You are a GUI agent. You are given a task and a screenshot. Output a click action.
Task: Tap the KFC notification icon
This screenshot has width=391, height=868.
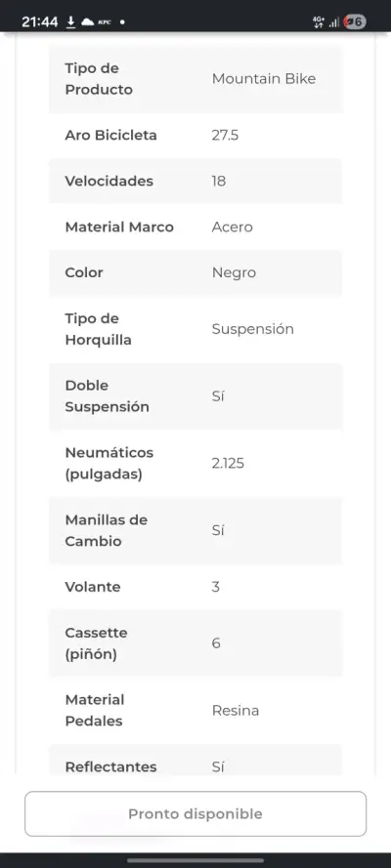104,22
